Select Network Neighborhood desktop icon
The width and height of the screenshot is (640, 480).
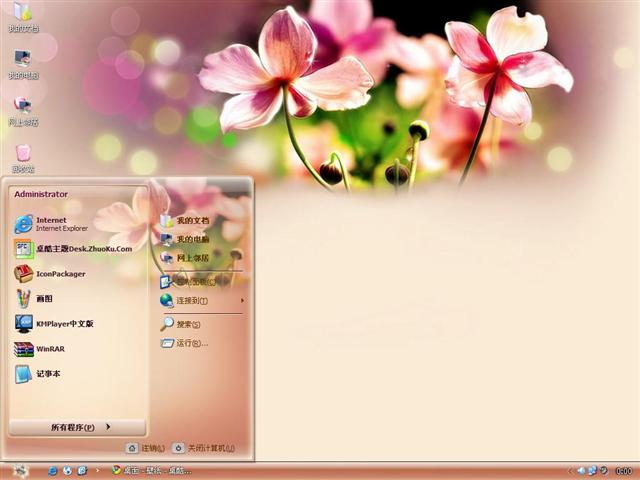click(x=23, y=111)
